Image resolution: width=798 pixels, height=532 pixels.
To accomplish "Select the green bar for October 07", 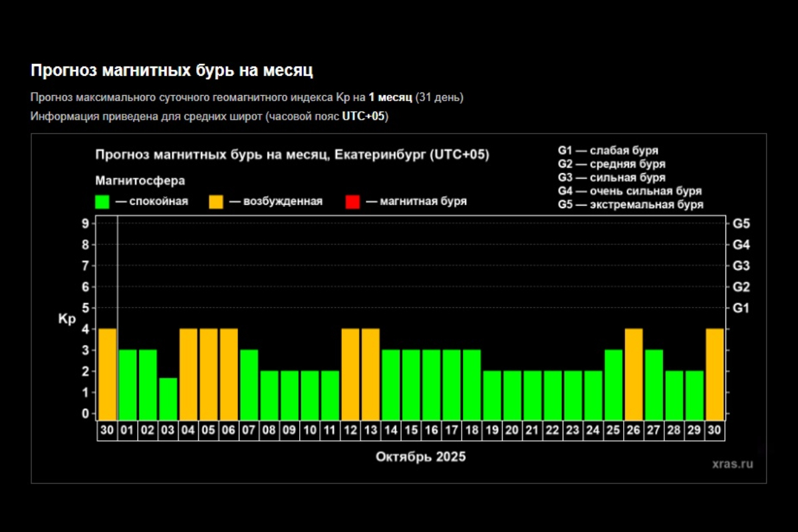I will [249, 384].
